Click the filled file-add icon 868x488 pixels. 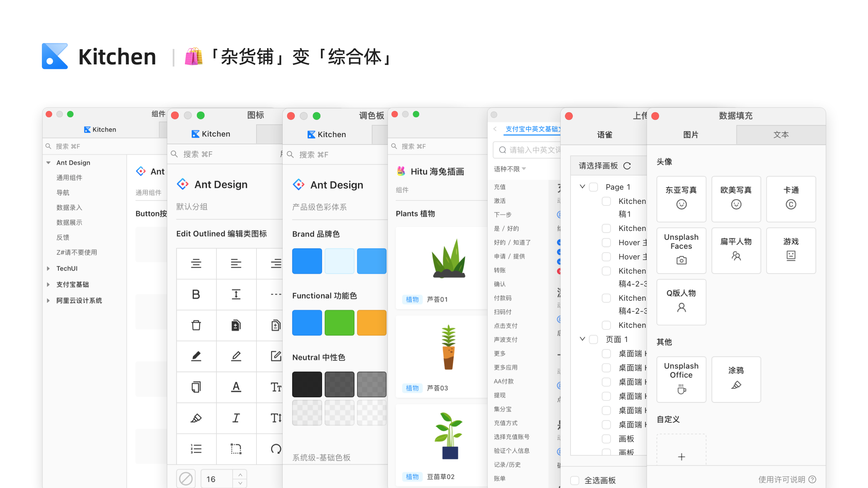click(x=236, y=325)
